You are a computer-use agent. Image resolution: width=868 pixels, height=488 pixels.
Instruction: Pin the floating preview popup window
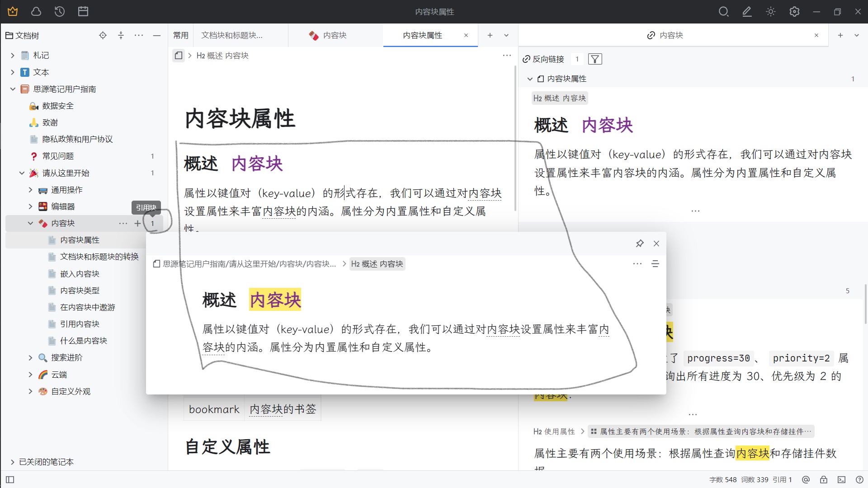pyautogui.click(x=640, y=244)
